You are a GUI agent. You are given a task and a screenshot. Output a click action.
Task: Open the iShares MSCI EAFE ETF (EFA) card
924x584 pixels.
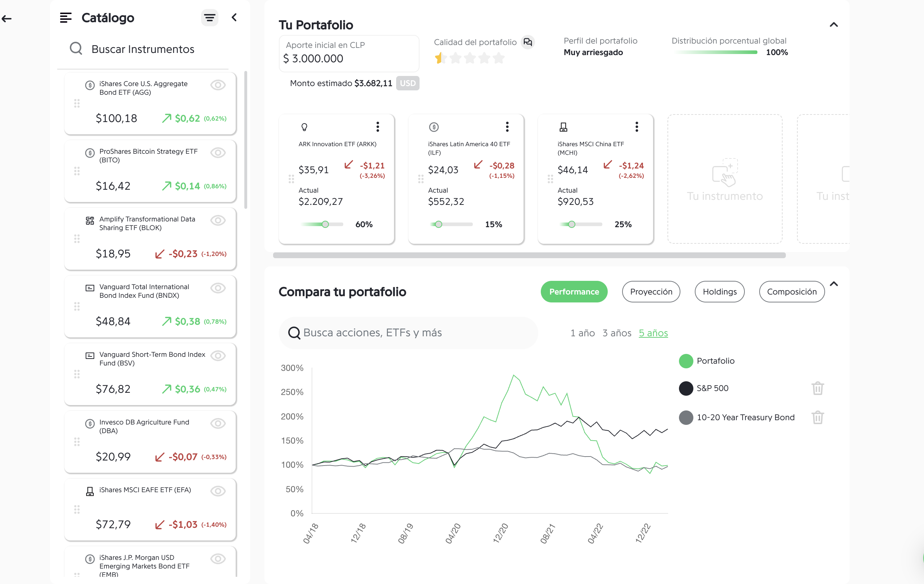pyautogui.click(x=150, y=509)
